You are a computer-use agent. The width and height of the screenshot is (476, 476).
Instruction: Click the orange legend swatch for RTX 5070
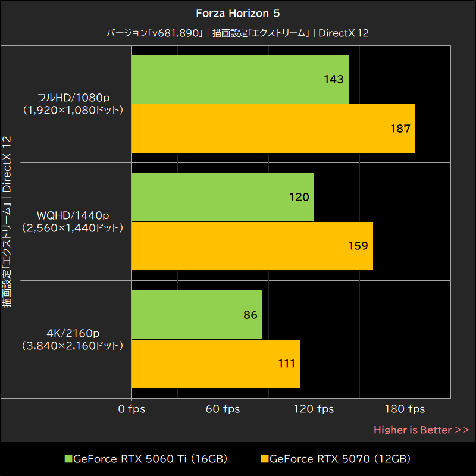click(265, 459)
